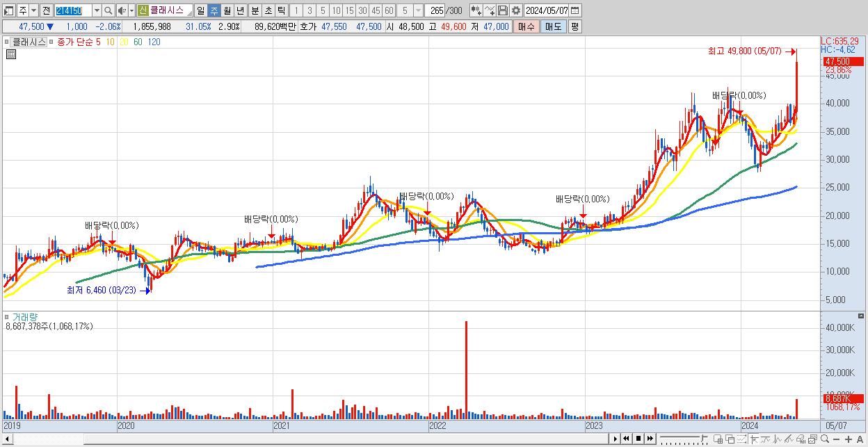Click the 매도 sell button
Image resolution: width=868 pixels, height=447 pixels.
pyautogui.click(x=552, y=26)
